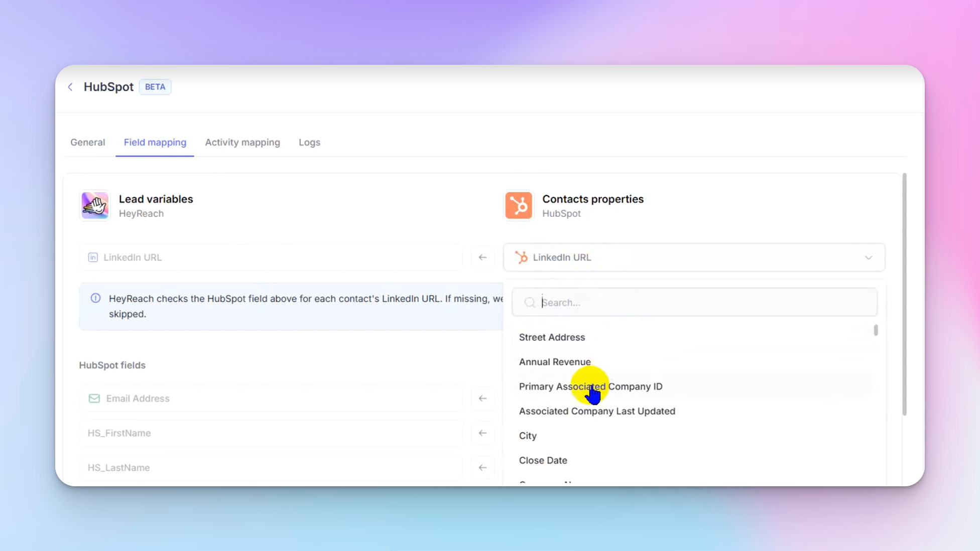Image resolution: width=980 pixels, height=551 pixels.
Task: Click the Lead variables heading
Action: 156,199
